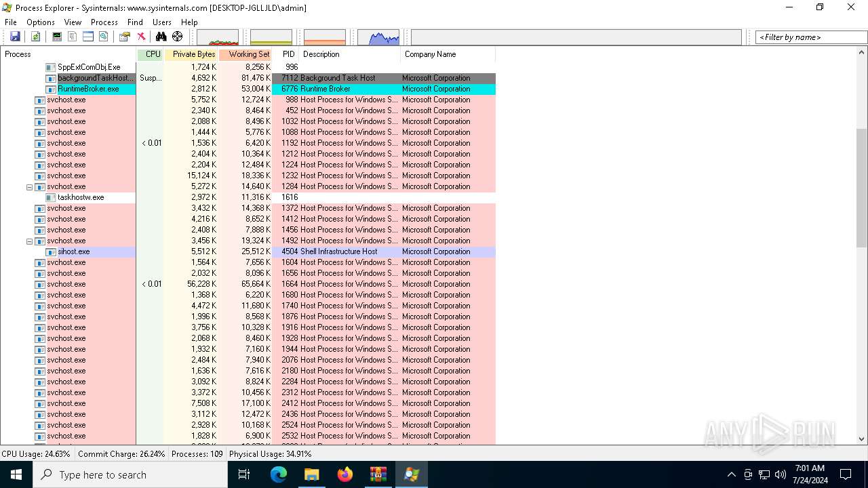The image size is (868, 488).
Task: Click the RuntimeBroker.exe process icon
Action: (51, 89)
